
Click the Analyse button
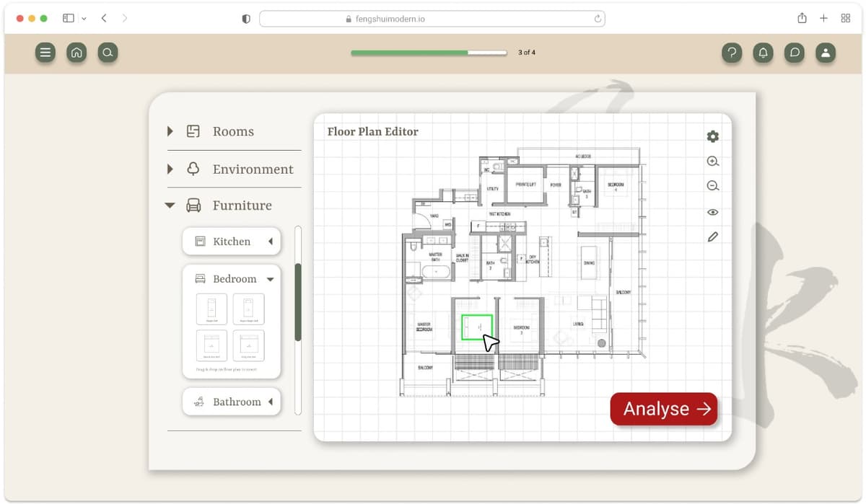coord(663,409)
